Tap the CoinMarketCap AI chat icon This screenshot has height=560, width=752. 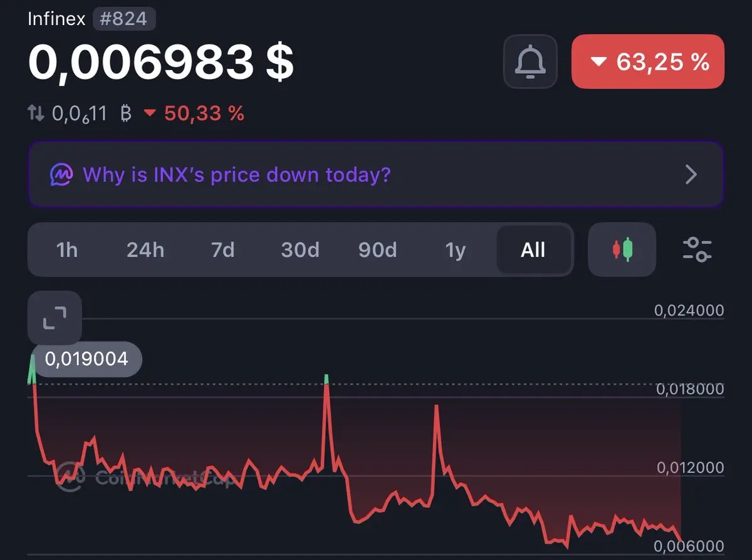61,174
